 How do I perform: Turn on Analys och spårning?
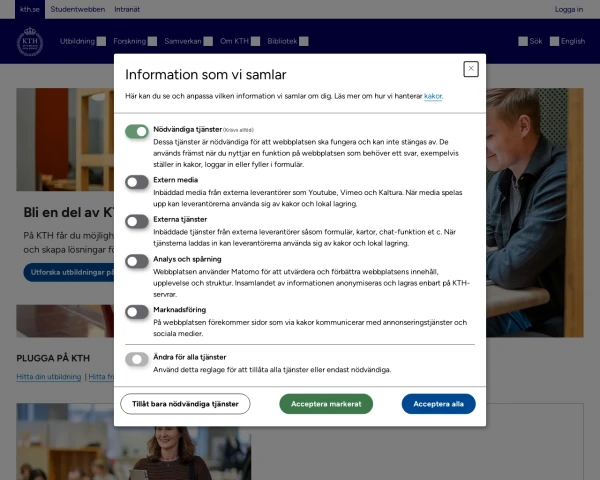(x=137, y=260)
